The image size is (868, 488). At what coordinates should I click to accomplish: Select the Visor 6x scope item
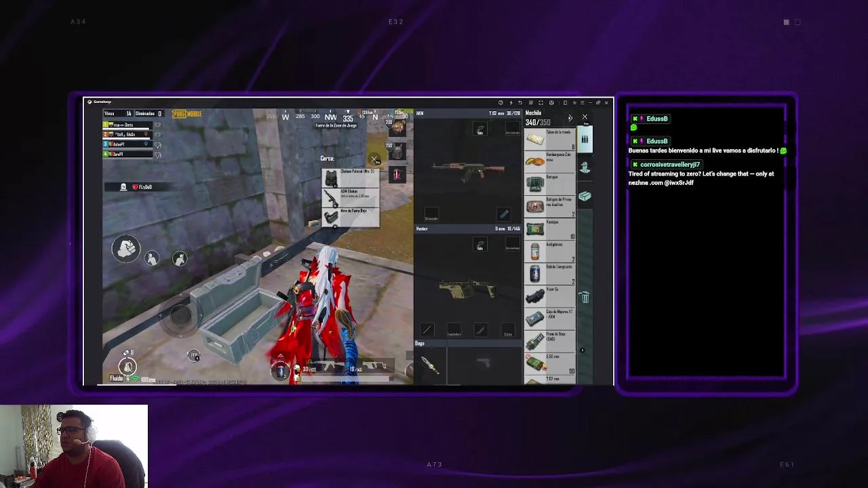(550, 296)
